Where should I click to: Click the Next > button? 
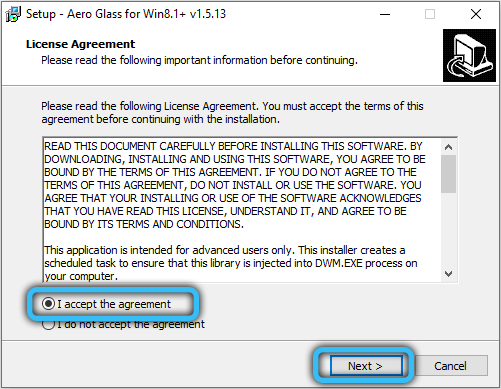pos(366,366)
